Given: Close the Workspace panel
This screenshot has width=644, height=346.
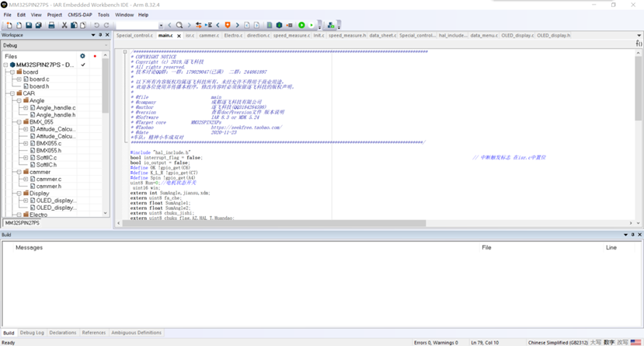Looking at the screenshot, I should coord(107,35).
